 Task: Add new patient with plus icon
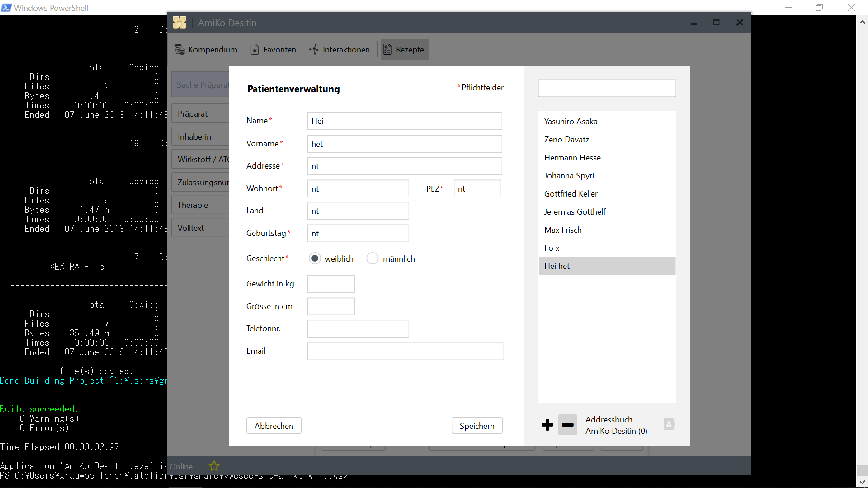tap(547, 425)
